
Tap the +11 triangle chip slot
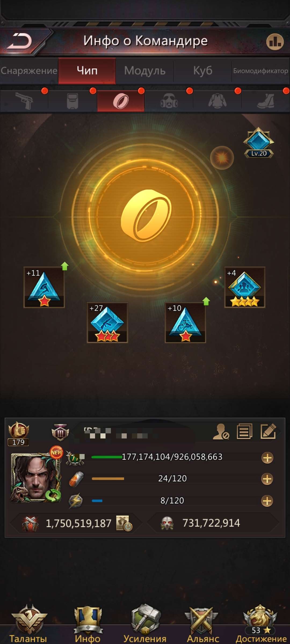click(x=44, y=287)
